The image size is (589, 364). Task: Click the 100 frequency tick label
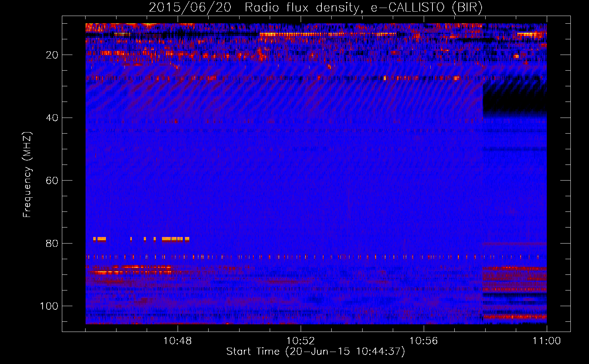[49, 306]
